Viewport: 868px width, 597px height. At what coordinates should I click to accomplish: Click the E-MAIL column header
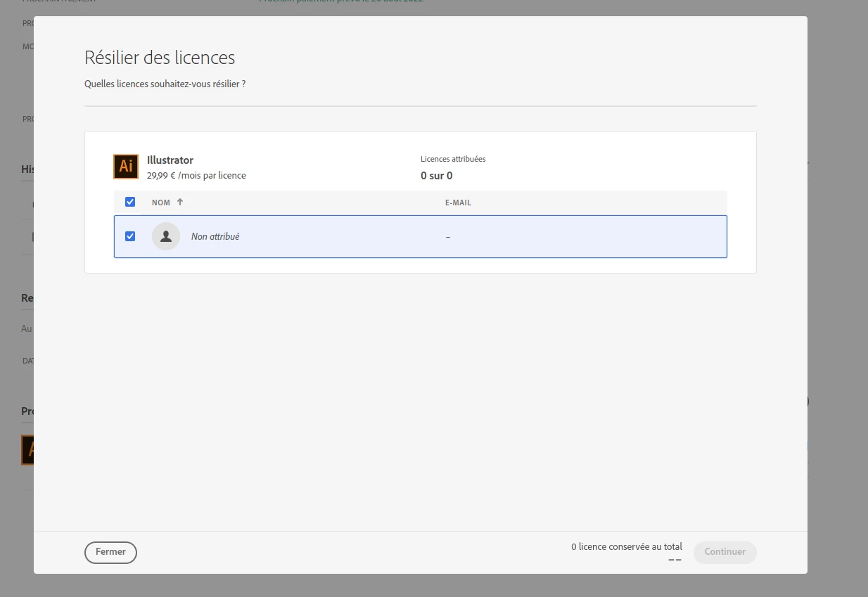click(x=459, y=203)
